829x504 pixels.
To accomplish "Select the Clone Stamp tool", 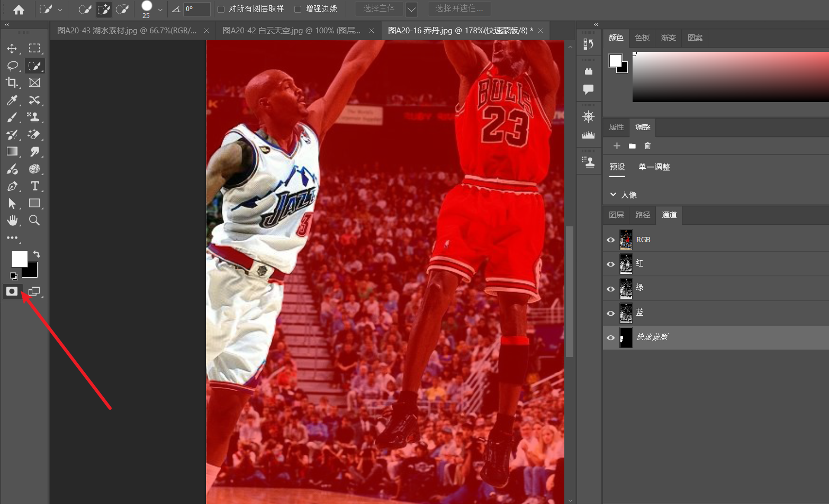I will [34, 117].
